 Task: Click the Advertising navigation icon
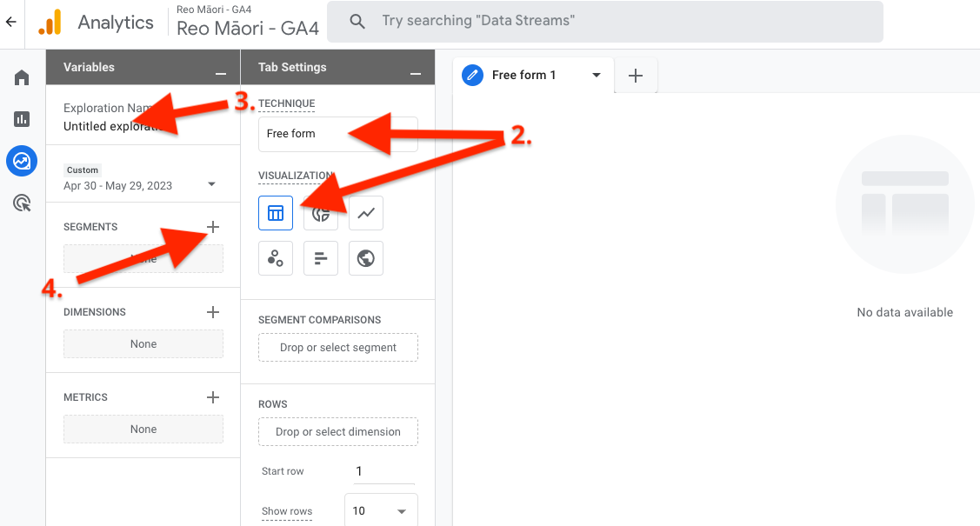pyautogui.click(x=21, y=202)
